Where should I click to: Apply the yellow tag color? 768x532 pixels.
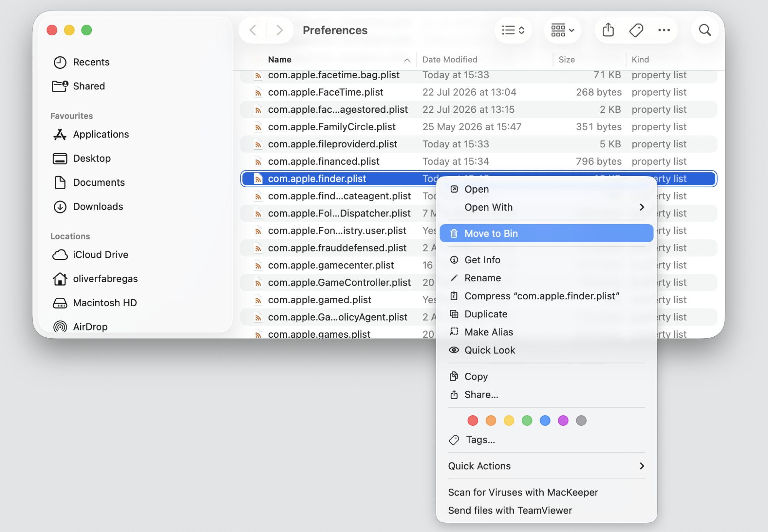tap(509, 421)
